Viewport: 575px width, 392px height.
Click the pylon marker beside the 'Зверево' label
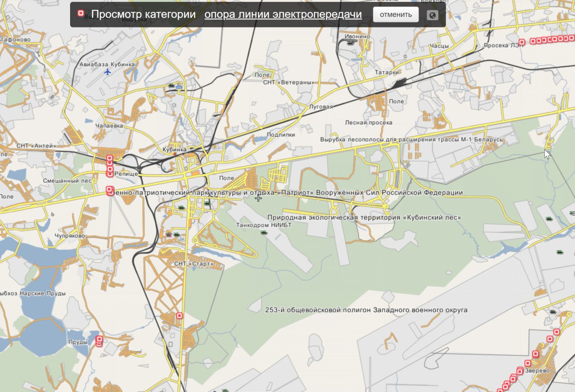pos(520,371)
